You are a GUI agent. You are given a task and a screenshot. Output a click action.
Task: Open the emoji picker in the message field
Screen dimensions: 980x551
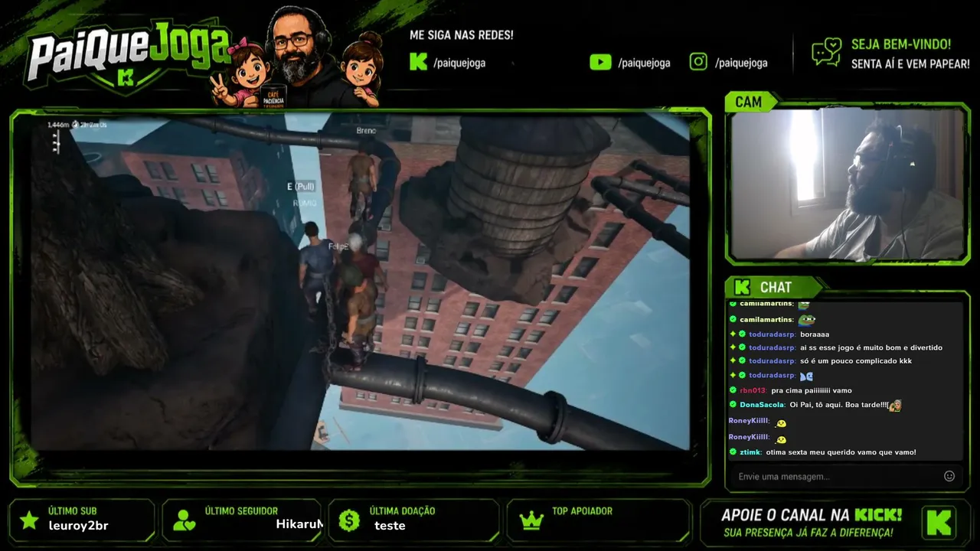pyautogui.click(x=949, y=476)
